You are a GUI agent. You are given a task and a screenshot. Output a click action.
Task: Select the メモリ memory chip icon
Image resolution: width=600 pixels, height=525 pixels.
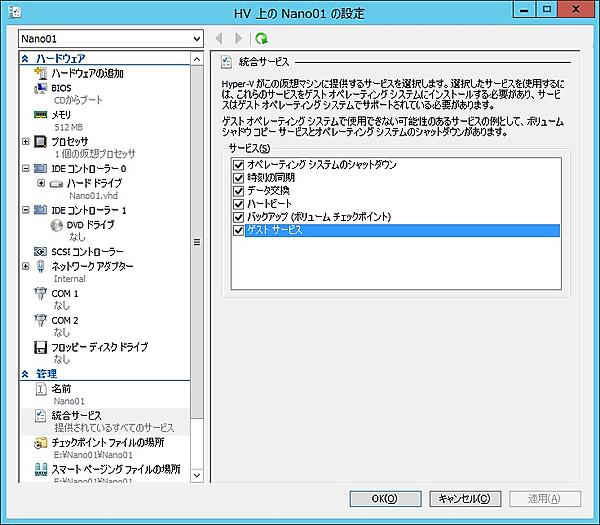[x=41, y=115]
